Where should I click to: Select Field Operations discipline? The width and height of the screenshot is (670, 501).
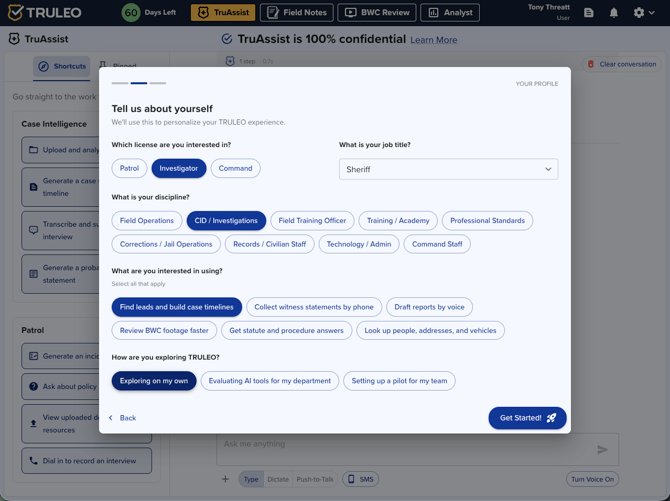point(147,221)
